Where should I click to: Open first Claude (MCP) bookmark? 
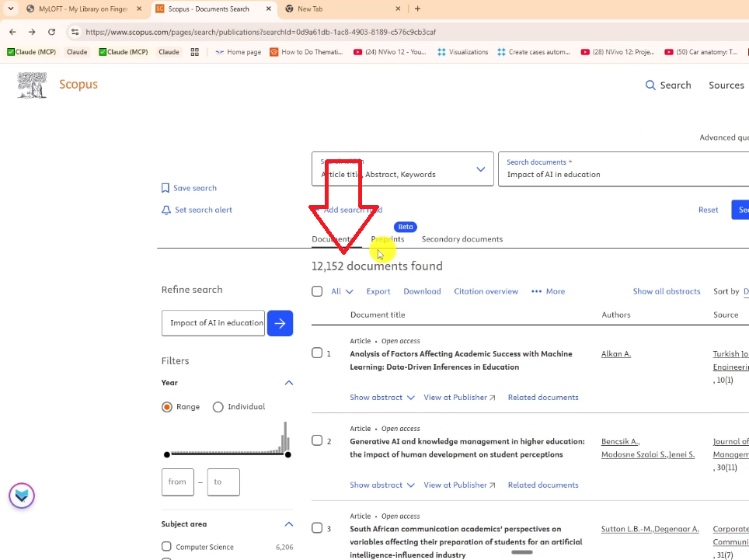coord(32,52)
